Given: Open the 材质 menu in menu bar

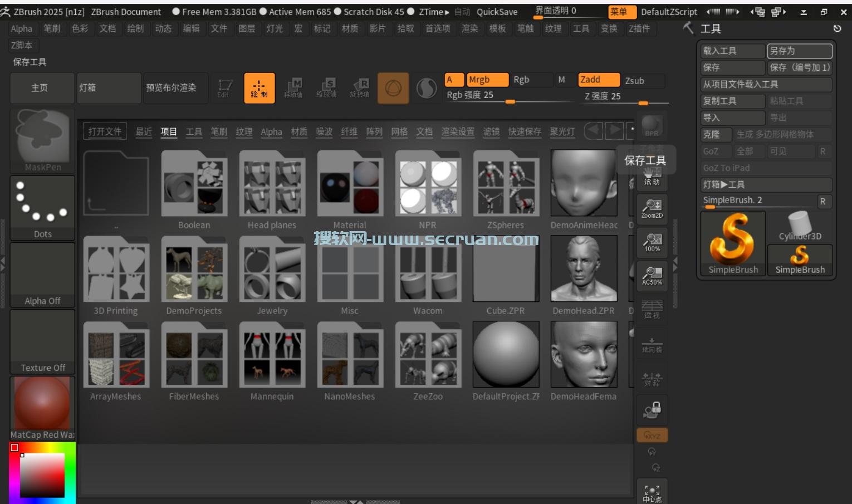Looking at the screenshot, I should pos(350,28).
